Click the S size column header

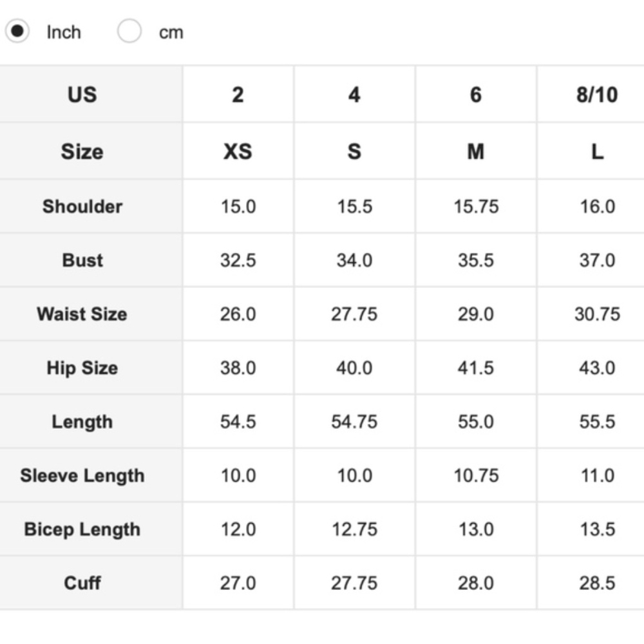[x=354, y=151]
